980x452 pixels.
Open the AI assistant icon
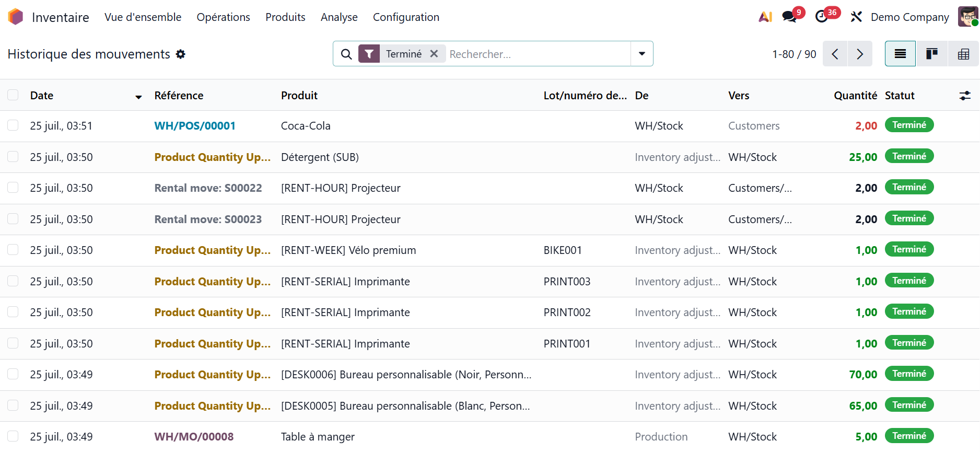(x=765, y=17)
